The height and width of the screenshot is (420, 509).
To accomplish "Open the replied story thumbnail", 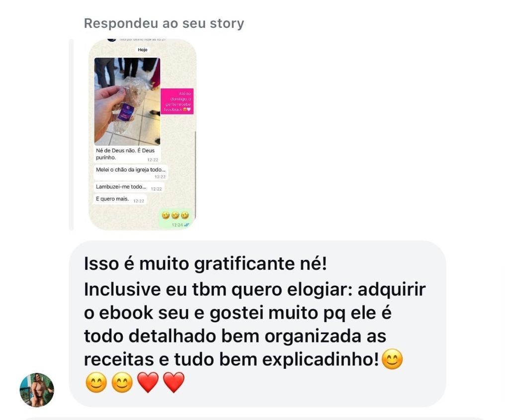I will 143,134.
